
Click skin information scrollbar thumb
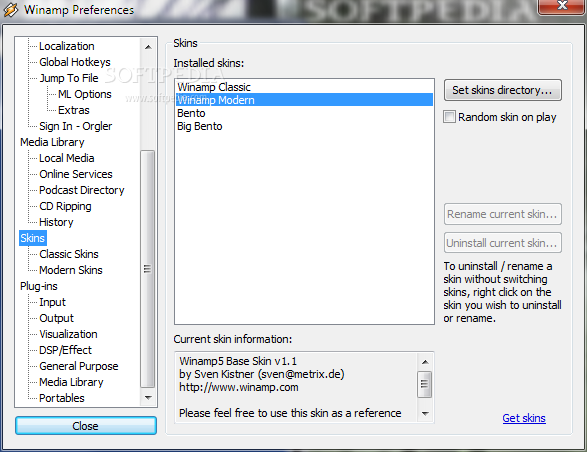click(x=425, y=384)
